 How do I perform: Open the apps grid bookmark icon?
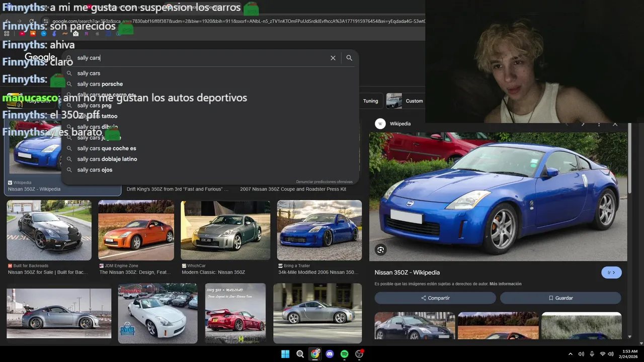tap(7, 34)
